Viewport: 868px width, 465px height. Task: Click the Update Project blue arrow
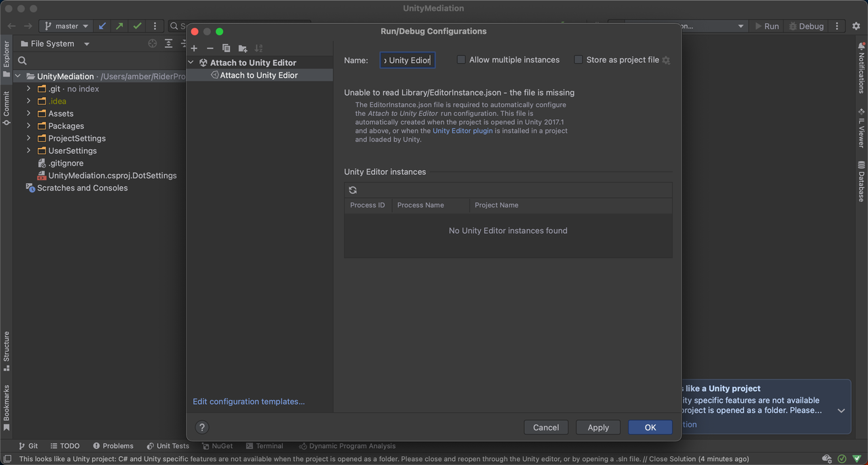(x=102, y=26)
